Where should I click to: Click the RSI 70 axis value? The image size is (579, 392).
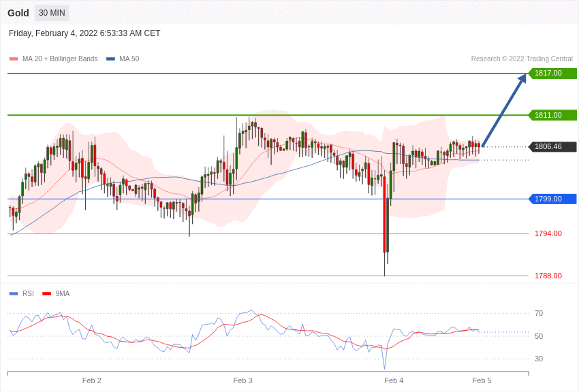click(539, 313)
